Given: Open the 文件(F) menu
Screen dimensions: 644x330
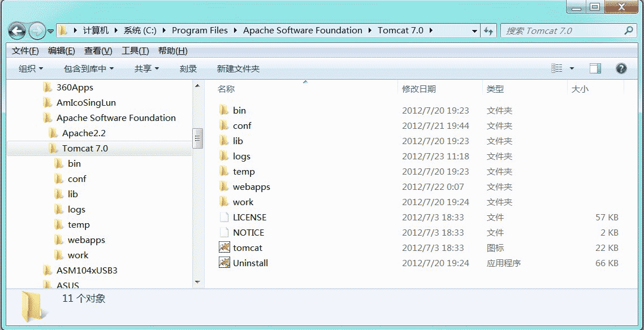Looking at the screenshot, I should click(25, 51).
